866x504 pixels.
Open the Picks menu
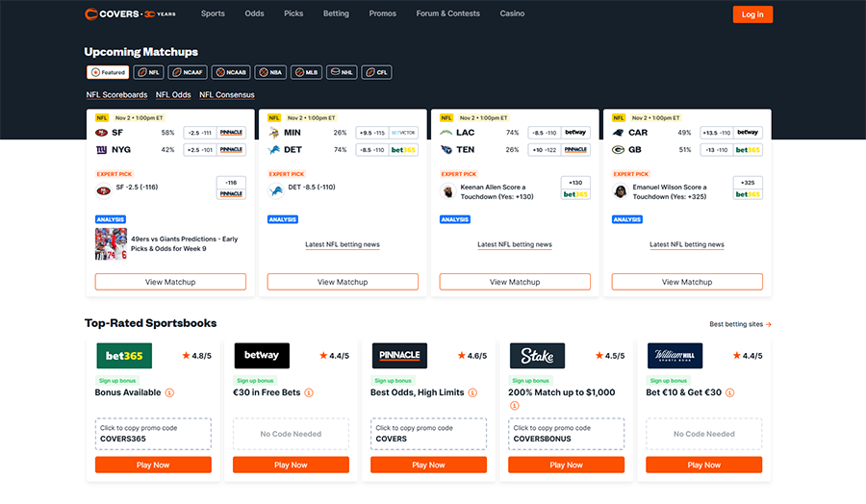(293, 13)
